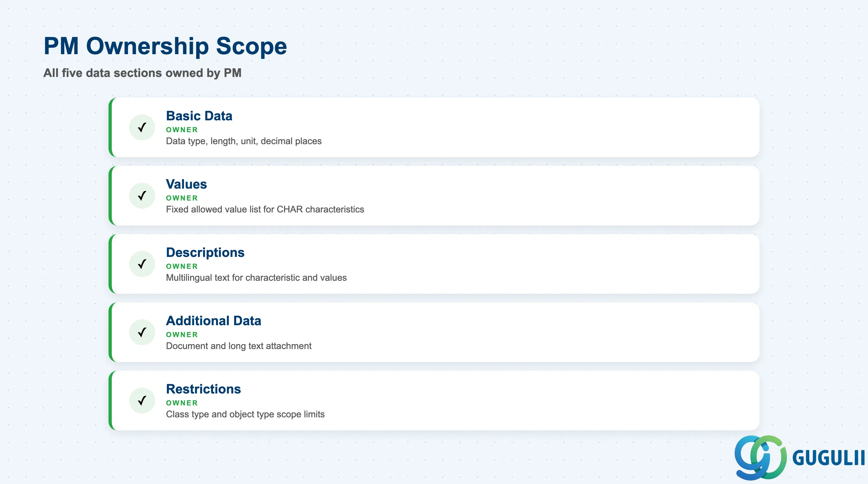Click text Document and long text attachment

[x=239, y=346]
